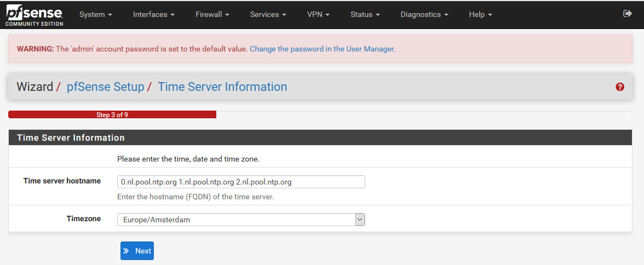Click the Wizard breadcrumb text
The width and height of the screenshot is (644, 265).
35,87
